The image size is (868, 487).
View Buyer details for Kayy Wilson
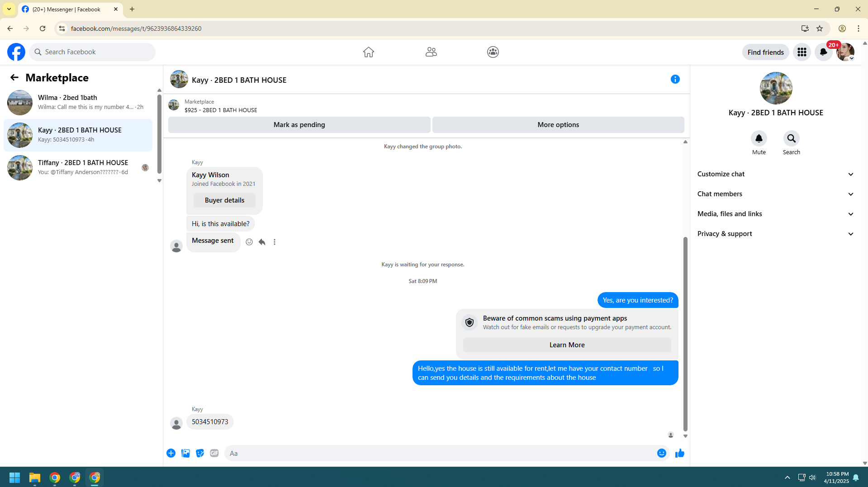coord(224,200)
